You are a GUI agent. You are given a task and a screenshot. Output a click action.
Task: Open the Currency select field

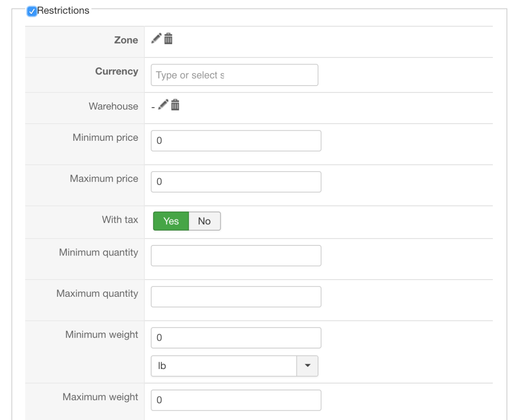pyautogui.click(x=234, y=75)
